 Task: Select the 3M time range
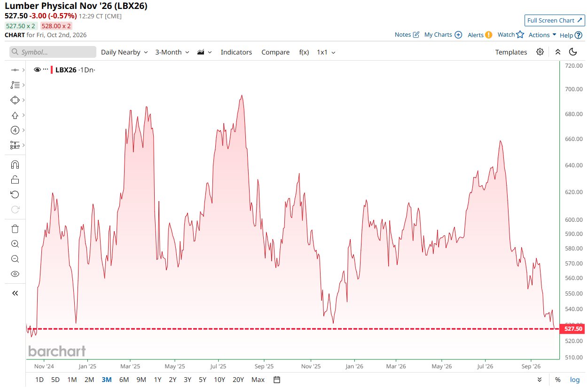(x=107, y=380)
